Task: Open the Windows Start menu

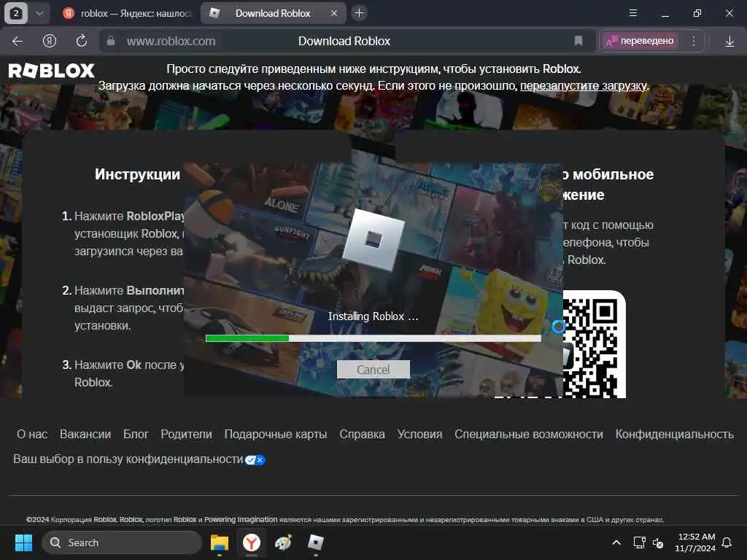Action: pyautogui.click(x=23, y=542)
